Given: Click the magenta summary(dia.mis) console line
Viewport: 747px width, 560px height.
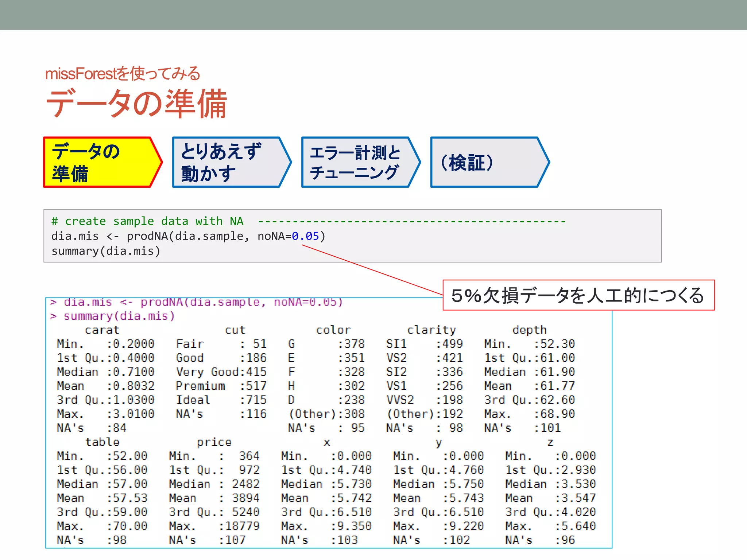Looking at the screenshot, I should point(119,316).
